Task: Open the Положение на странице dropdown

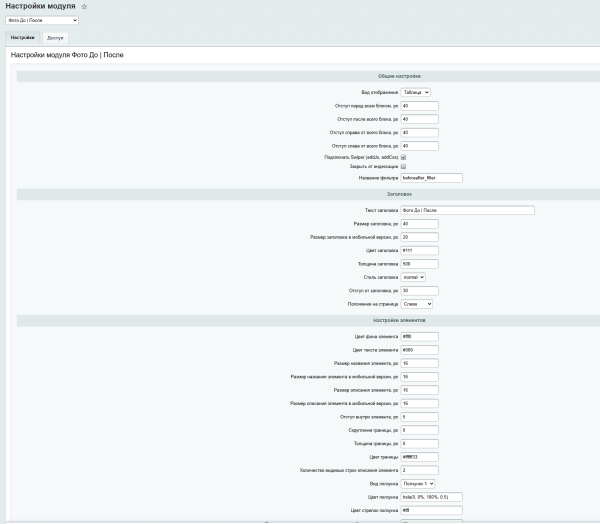Action: tap(416, 303)
